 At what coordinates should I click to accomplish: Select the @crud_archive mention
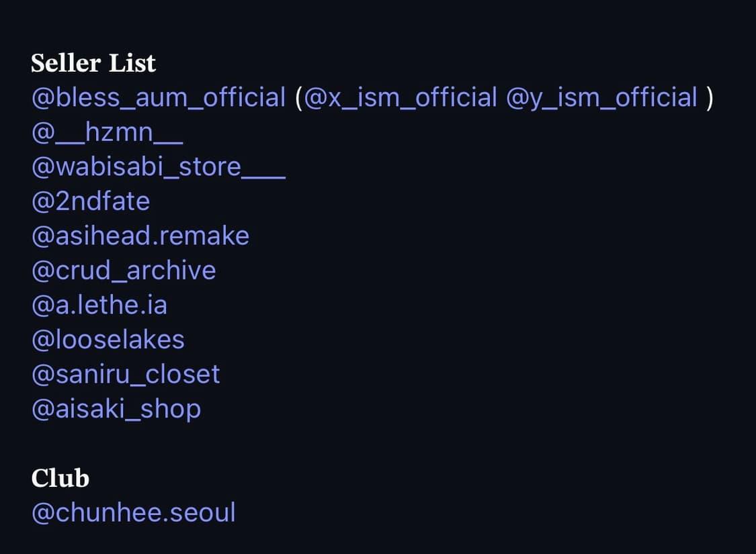(124, 271)
